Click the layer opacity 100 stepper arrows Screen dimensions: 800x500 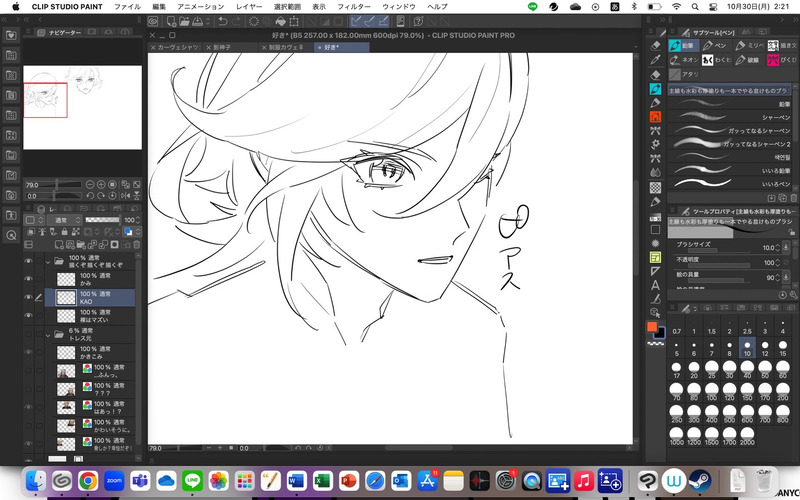point(138,220)
